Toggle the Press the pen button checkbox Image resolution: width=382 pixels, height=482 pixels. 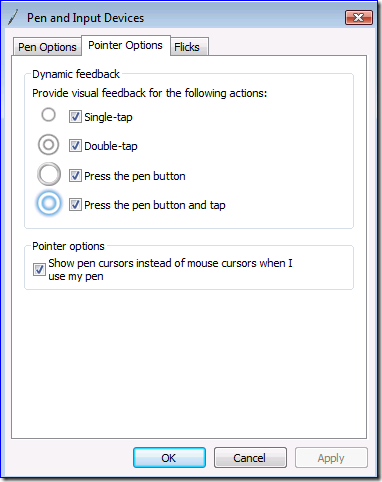(75, 176)
